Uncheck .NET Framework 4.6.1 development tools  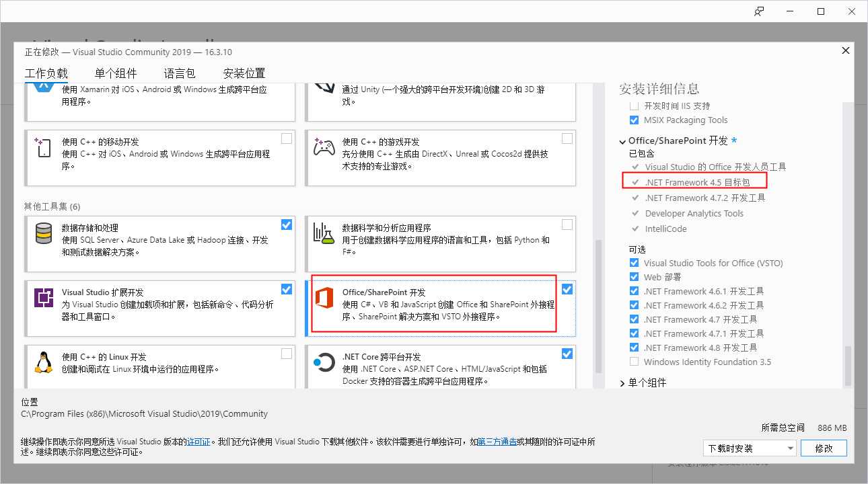tap(634, 291)
